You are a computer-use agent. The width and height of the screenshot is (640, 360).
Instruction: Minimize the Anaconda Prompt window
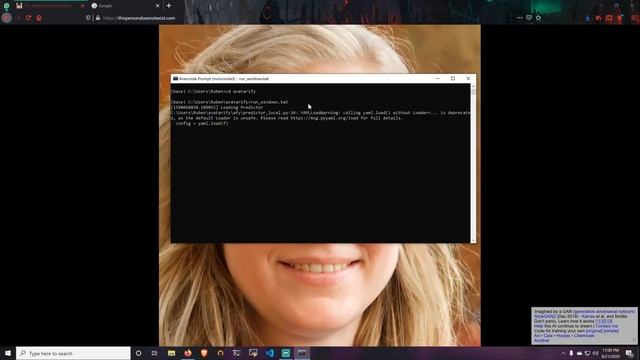coord(438,78)
